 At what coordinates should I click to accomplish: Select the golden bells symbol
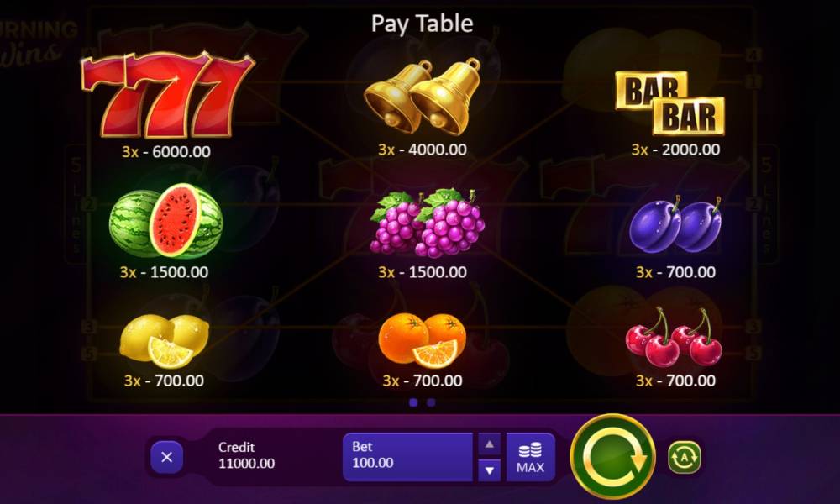(423, 97)
